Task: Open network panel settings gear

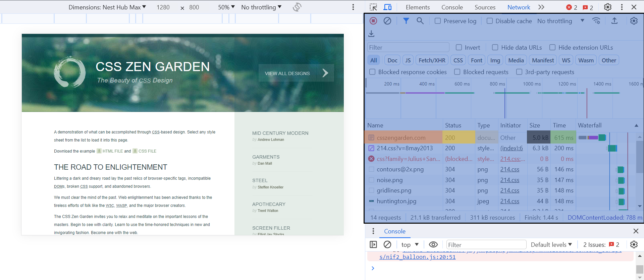Action: (634, 21)
